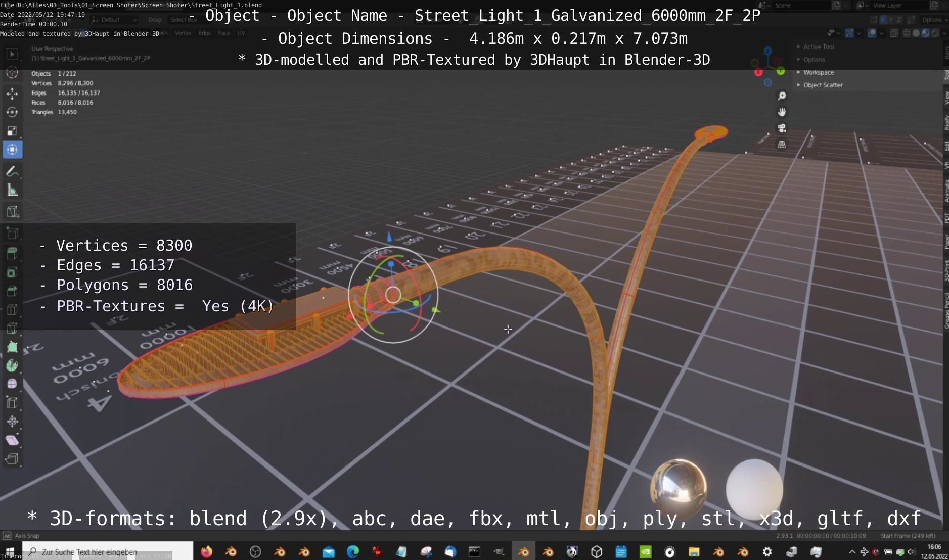The height and width of the screenshot is (560, 949).
Task: Toggle X axis mirror button
Action: [x=883, y=20]
